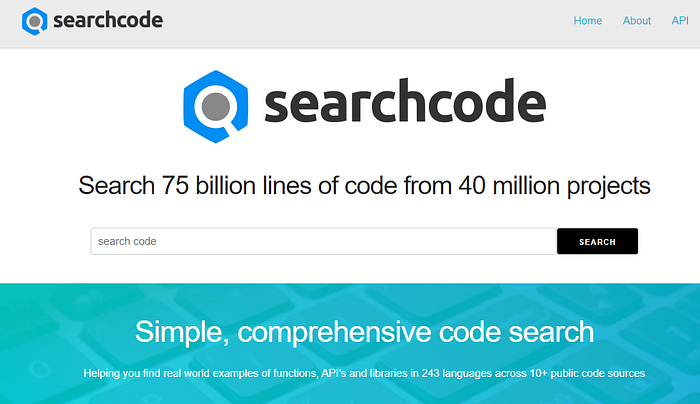Click the black SEARCH button
The width and height of the screenshot is (700, 404).
pyautogui.click(x=597, y=242)
